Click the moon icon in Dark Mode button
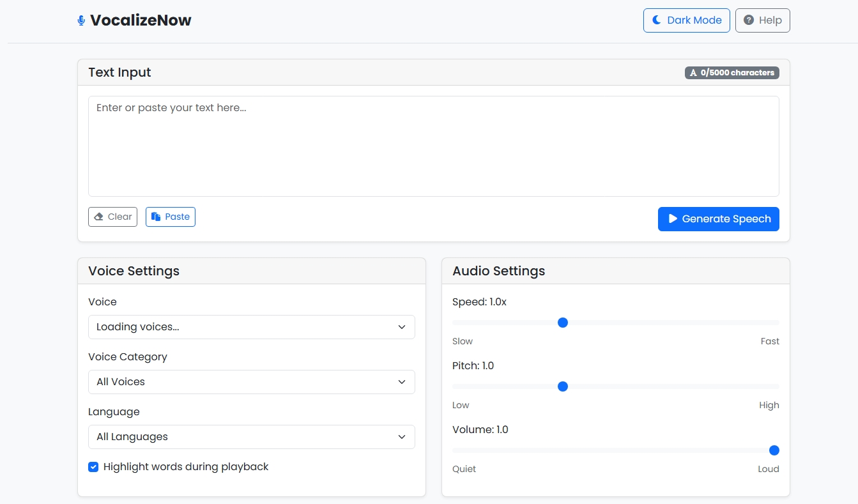The image size is (858, 504). 656,20
